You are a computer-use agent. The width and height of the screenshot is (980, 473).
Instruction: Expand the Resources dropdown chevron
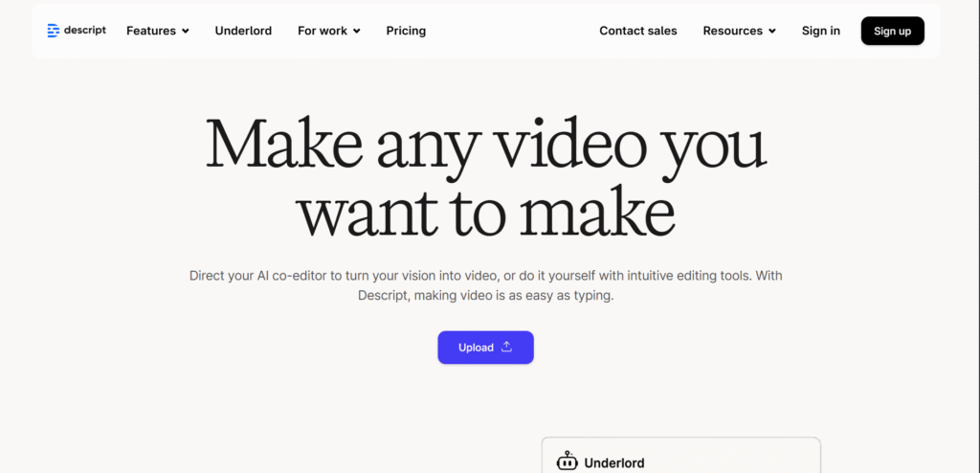(x=771, y=32)
